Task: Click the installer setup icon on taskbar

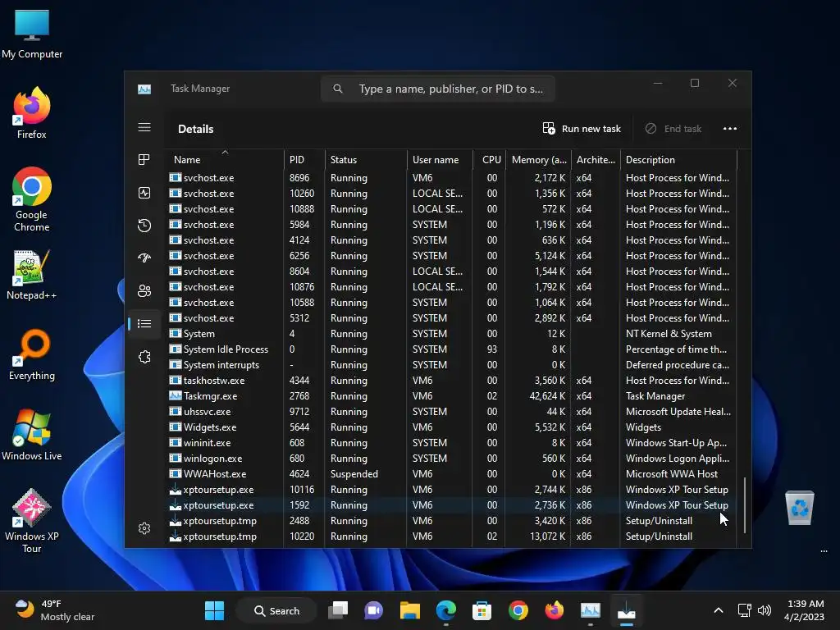Action: click(x=626, y=610)
